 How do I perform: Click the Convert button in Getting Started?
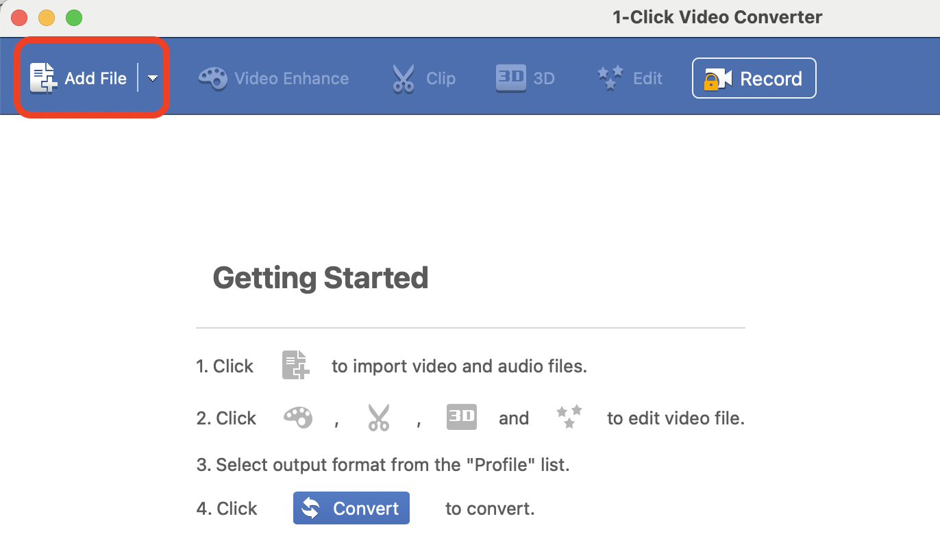tap(351, 508)
